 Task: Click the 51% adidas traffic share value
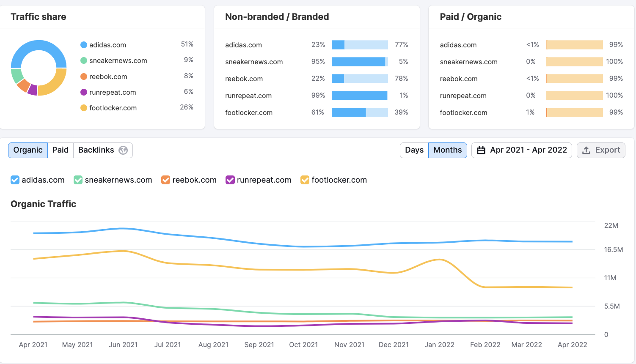tap(187, 44)
